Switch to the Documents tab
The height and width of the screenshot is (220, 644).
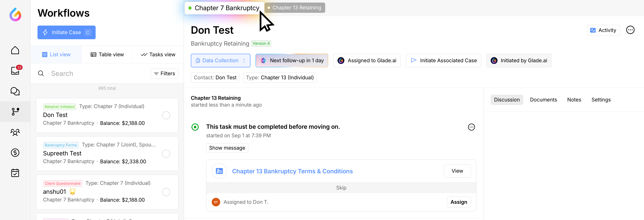(x=543, y=100)
